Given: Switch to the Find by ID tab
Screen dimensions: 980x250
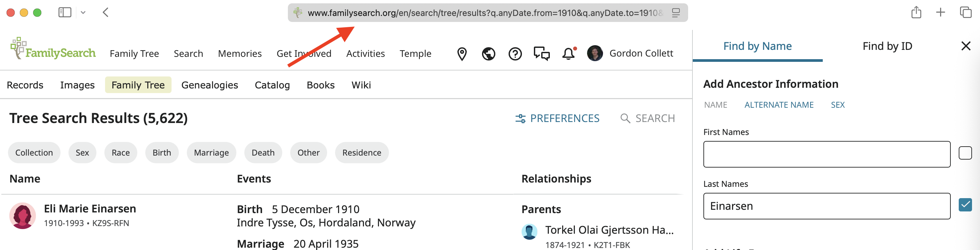Looking at the screenshot, I should [887, 46].
